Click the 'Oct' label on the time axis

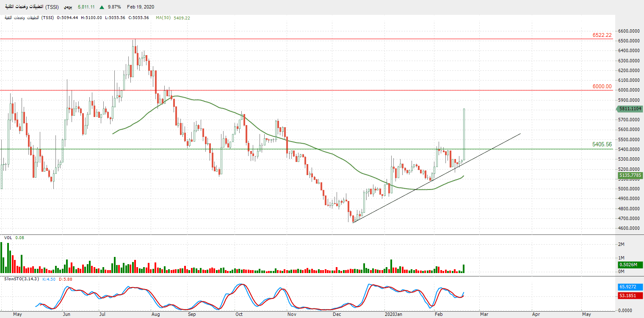click(239, 315)
